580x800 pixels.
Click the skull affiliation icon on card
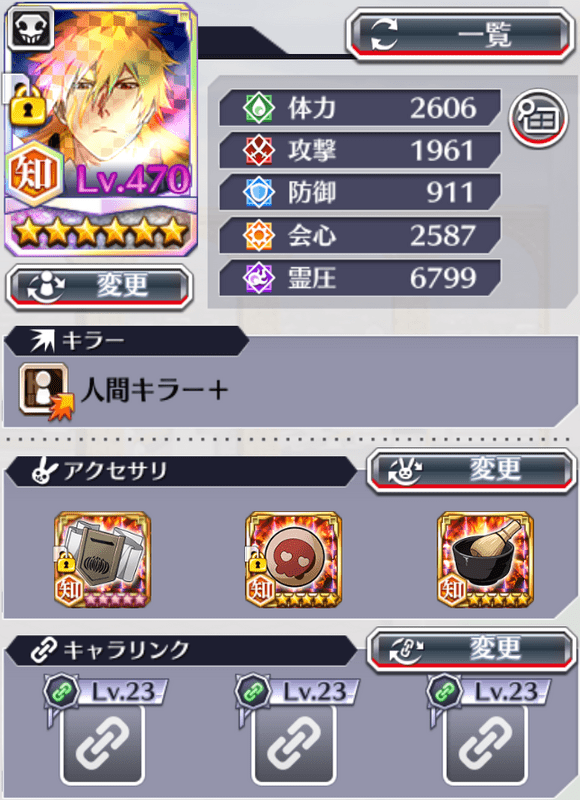pos(32,29)
